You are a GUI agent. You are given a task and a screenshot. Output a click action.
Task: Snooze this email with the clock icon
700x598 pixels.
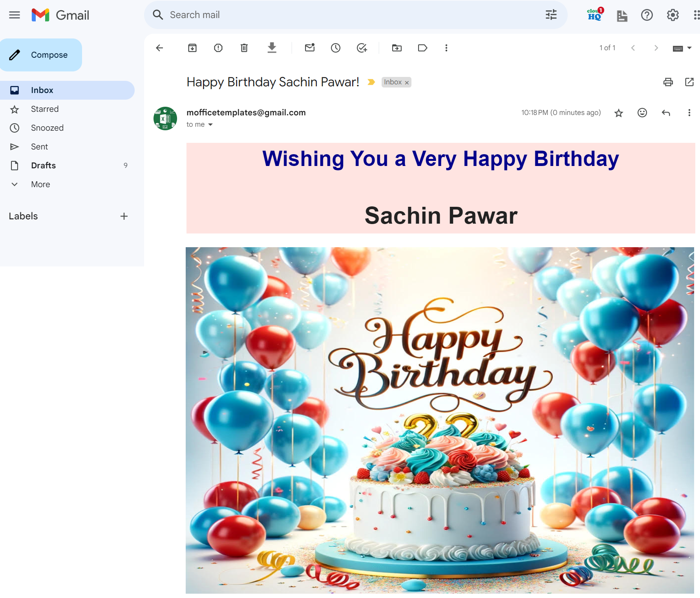336,48
